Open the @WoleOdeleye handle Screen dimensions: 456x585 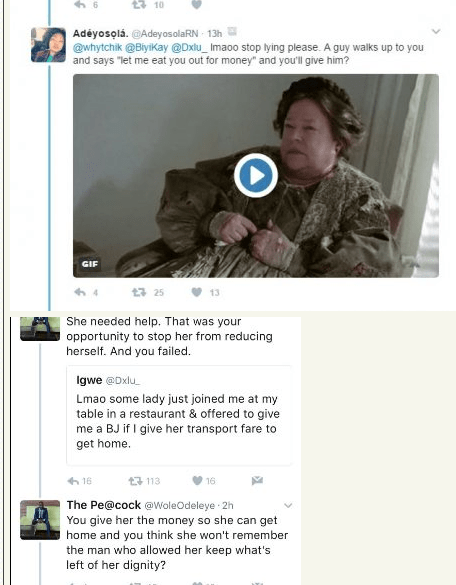point(179,506)
